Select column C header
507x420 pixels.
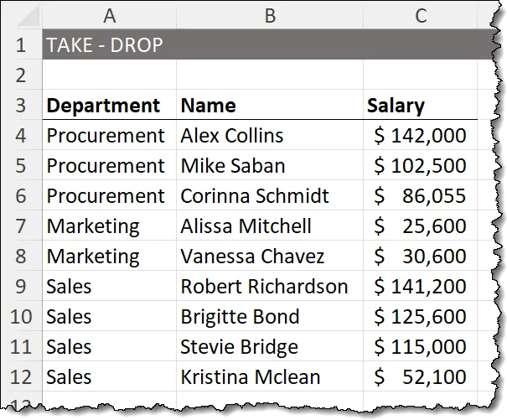pos(421,14)
